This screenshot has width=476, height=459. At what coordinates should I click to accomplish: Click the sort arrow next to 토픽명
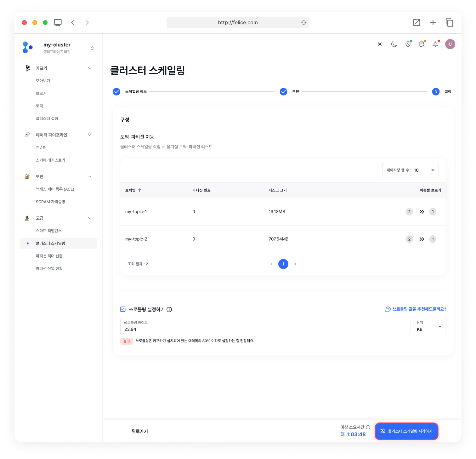(140, 190)
